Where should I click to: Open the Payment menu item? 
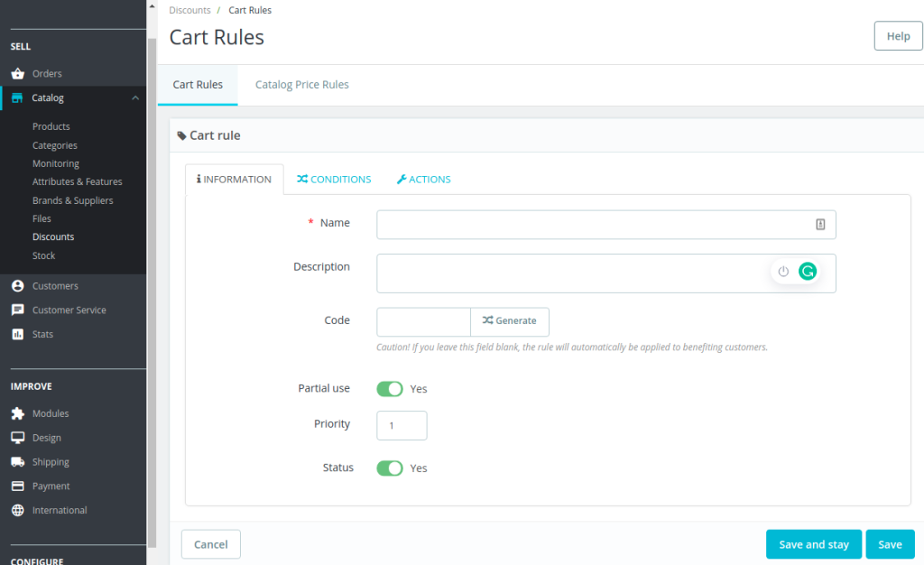51,486
